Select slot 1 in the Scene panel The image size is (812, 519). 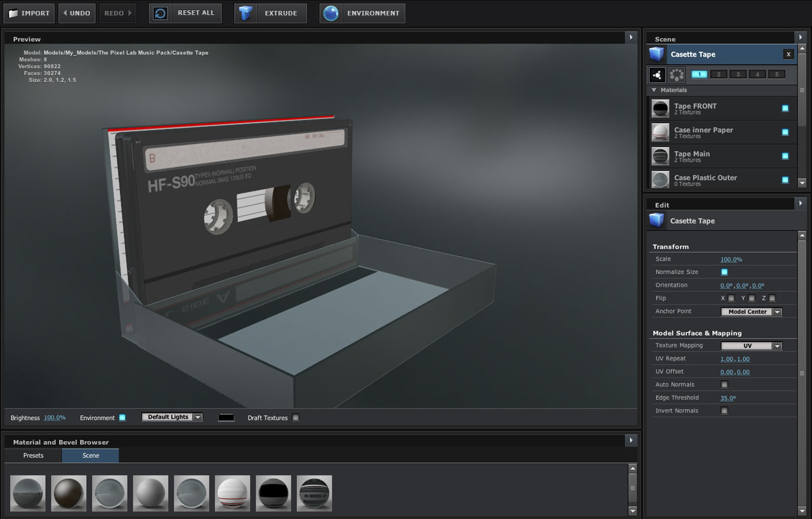click(699, 74)
